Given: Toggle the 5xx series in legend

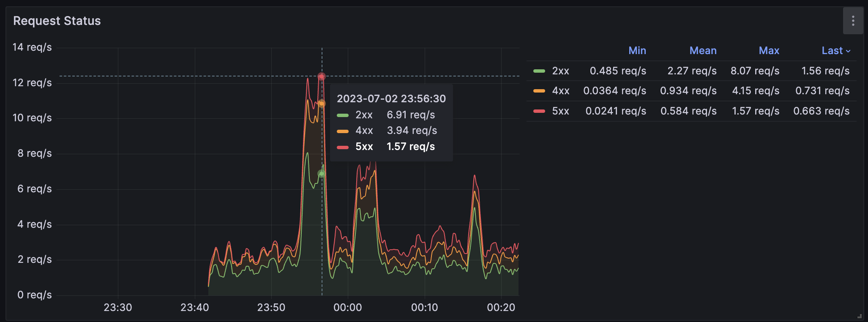Looking at the screenshot, I should [x=561, y=111].
